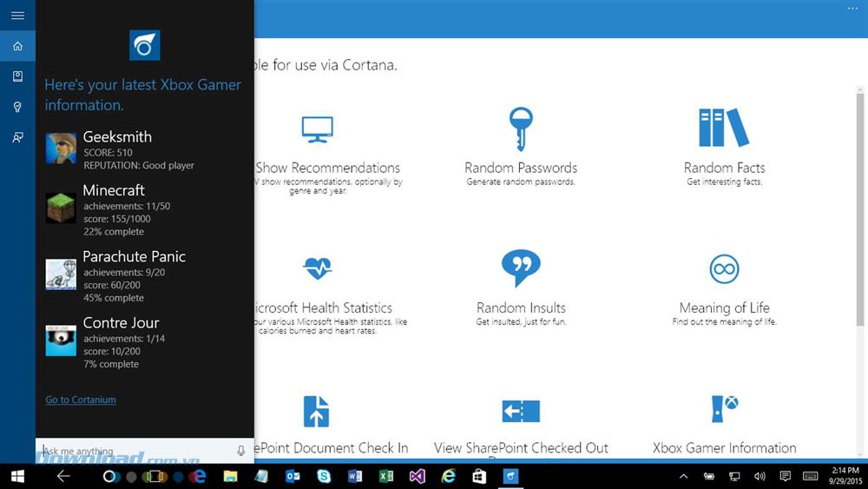Select the Xbox Gamer Information icon
The image size is (868, 489).
724,408
